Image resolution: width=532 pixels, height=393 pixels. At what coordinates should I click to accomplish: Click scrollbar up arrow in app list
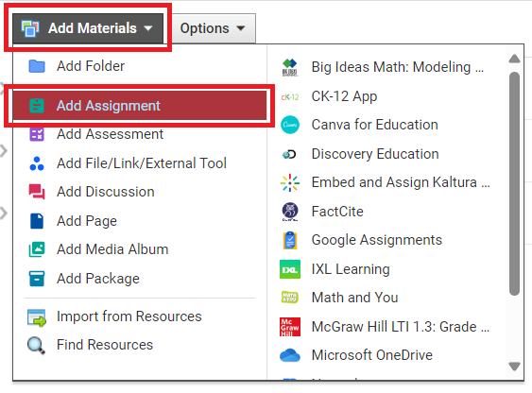[514, 59]
